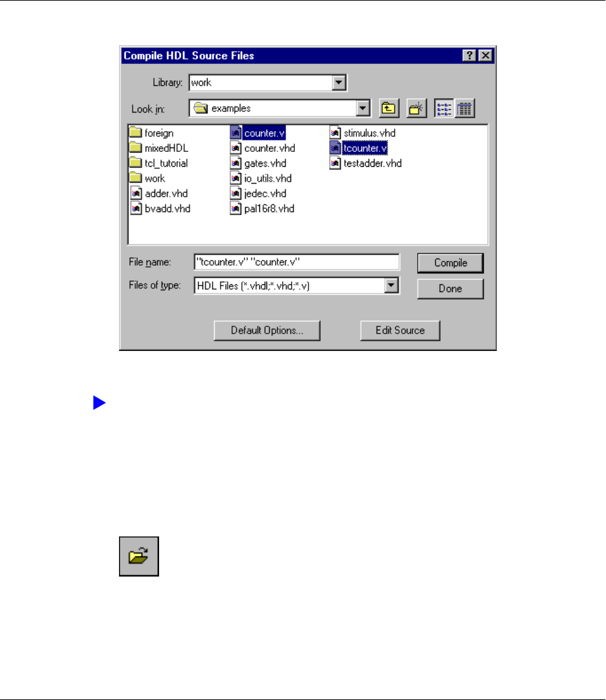Click the gates.vhd file icon

pos(235,164)
